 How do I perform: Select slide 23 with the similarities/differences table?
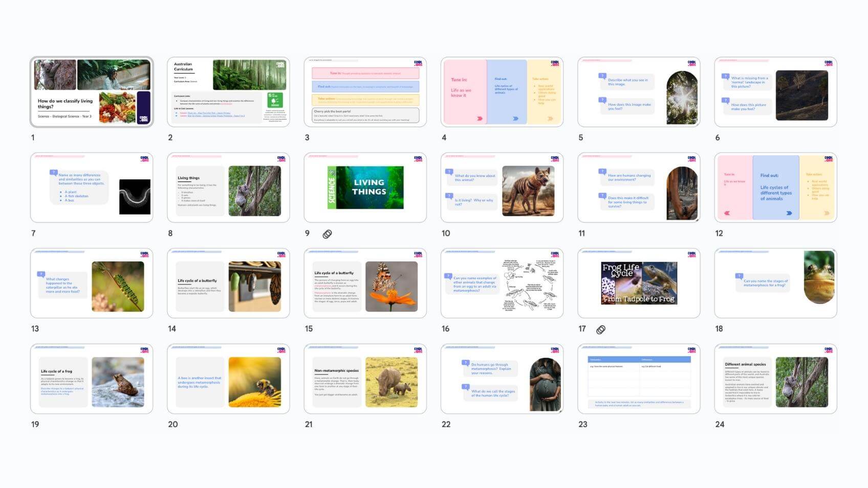click(639, 379)
